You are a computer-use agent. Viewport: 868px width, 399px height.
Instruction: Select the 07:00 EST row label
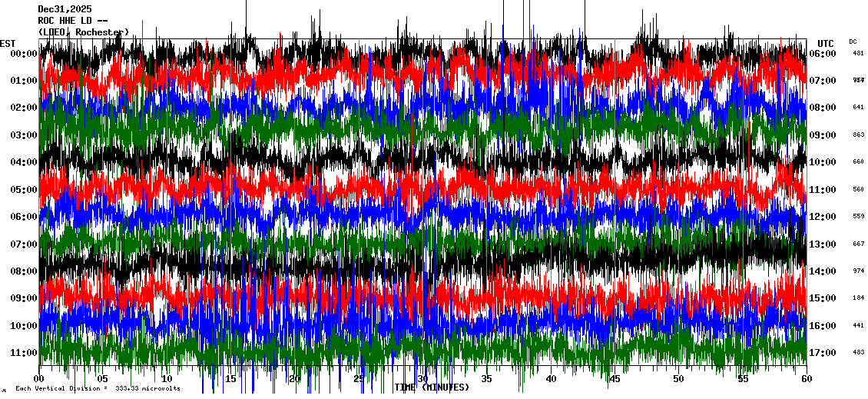coord(24,244)
